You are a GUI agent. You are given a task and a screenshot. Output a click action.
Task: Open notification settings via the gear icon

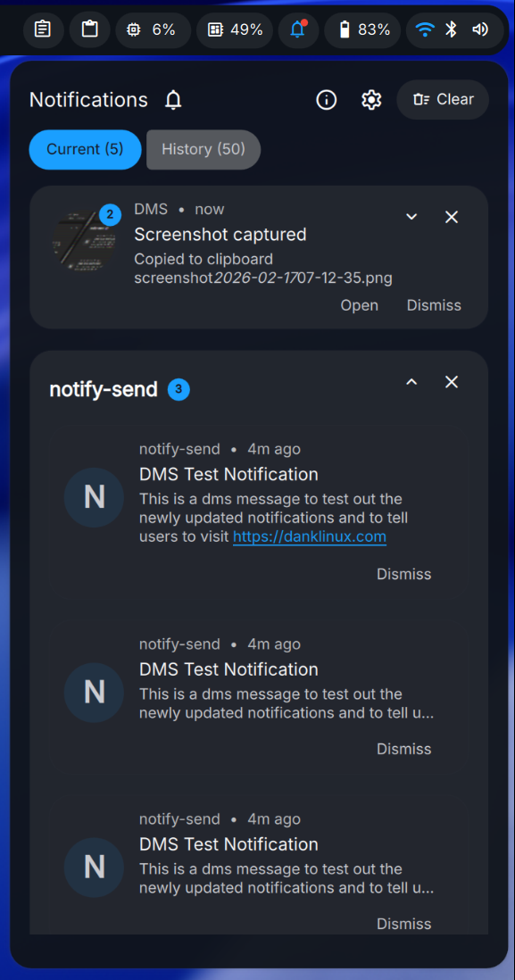click(370, 100)
